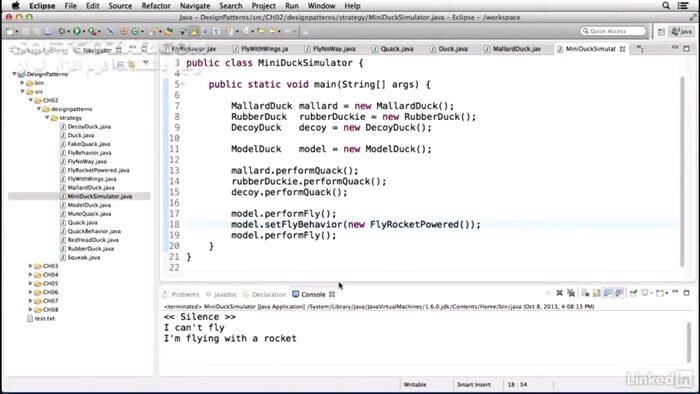
Task: Open the Spotlight search magnifier icon
Action: pyautogui.click(x=666, y=5)
